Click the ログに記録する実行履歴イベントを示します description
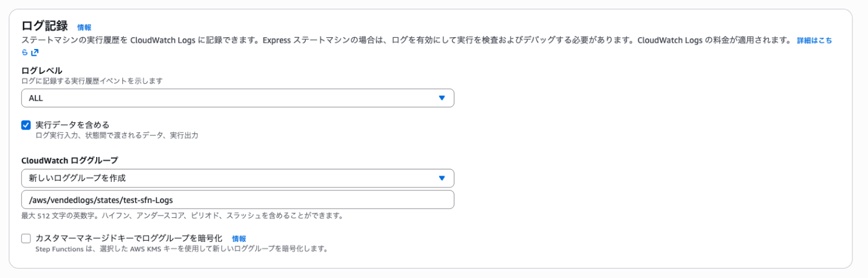This screenshot has width=868, height=278. point(96,81)
